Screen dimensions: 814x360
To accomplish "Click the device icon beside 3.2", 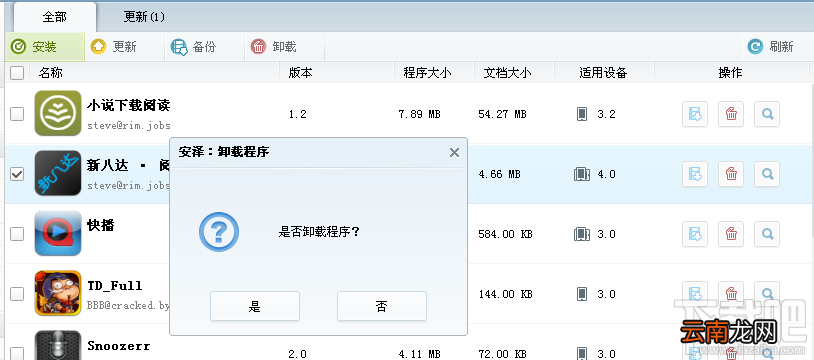I will coord(582,114).
